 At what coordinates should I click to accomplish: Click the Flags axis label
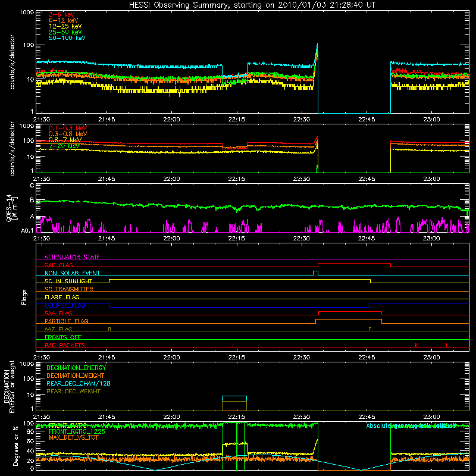(24, 297)
